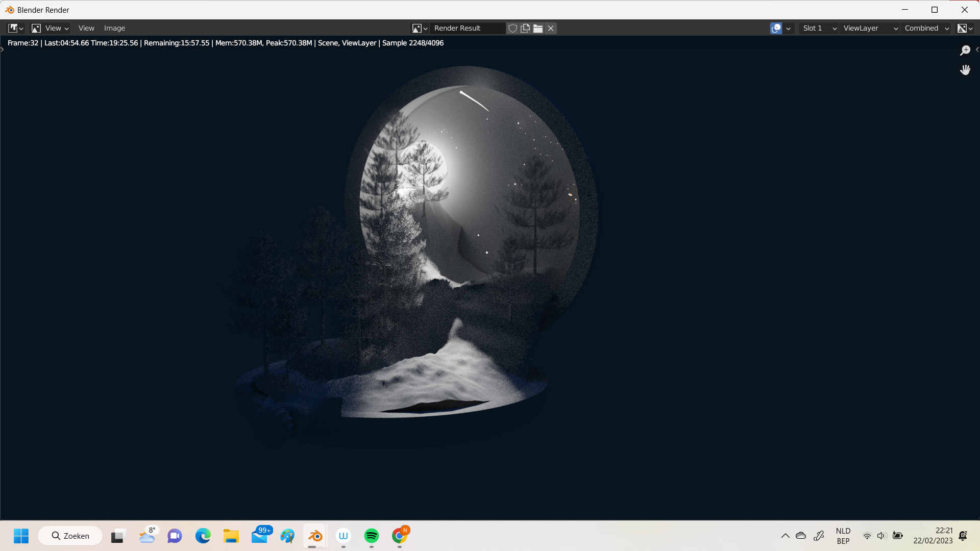The width and height of the screenshot is (980, 551).
Task: Toggle the gizmo visibility button
Action: pos(776,28)
